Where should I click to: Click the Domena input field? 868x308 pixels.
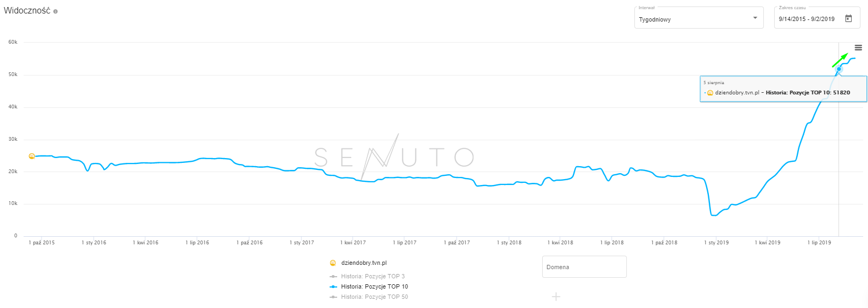click(x=584, y=267)
